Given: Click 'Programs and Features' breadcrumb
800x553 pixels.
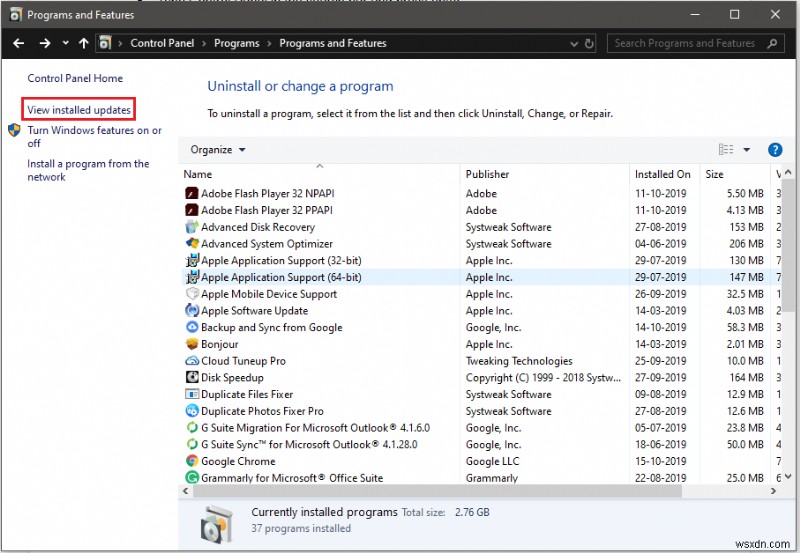Looking at the screenshot, I should pos(333,43).
